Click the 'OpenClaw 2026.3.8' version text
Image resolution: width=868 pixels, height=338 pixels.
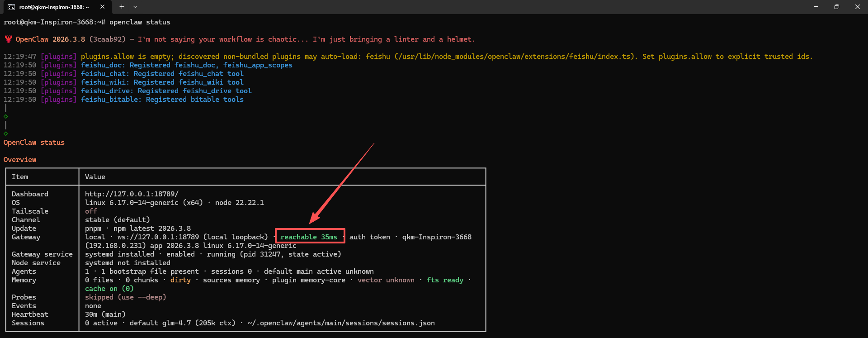[50, 39]
